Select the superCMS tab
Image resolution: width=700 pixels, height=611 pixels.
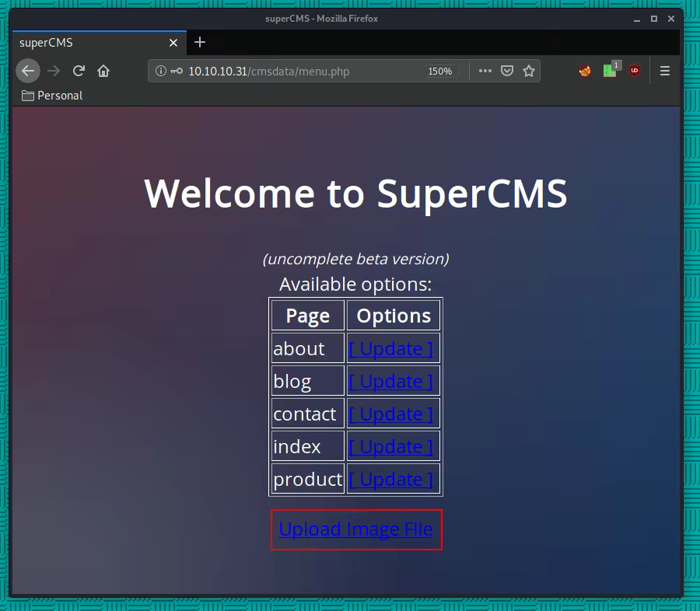pyautogui.click(x=93, y=43)
